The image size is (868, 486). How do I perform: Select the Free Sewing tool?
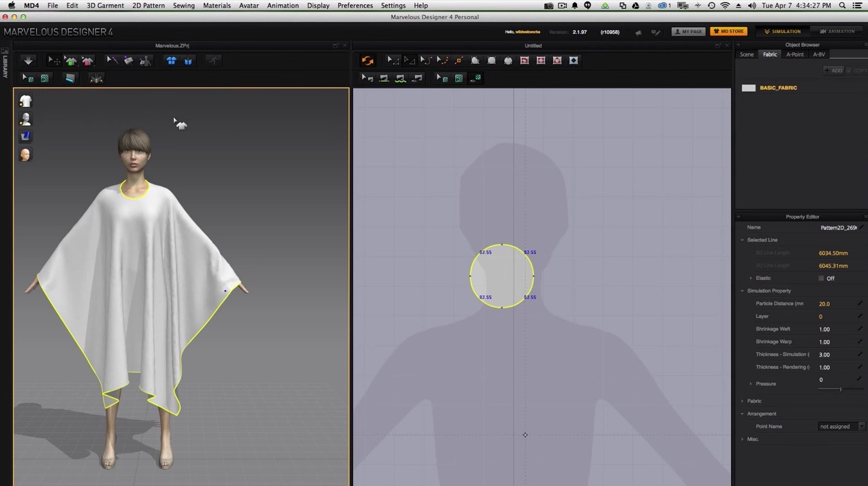[399, 77]
